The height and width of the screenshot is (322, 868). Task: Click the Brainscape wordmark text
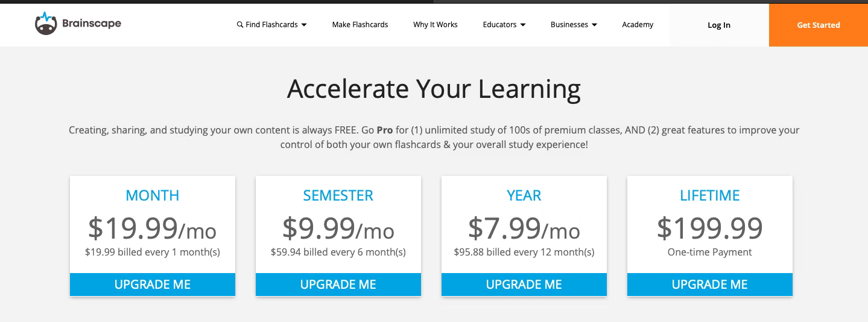tap(92, 24)
